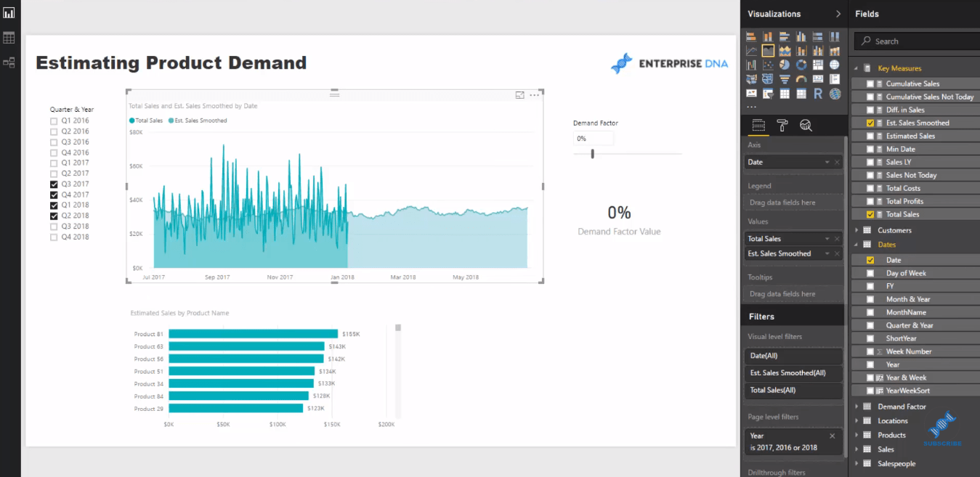Image resolution: width=980 pixels, height=477 pixels.
Task: Click Focus mode icon on area chart
Action: point(520,95)
